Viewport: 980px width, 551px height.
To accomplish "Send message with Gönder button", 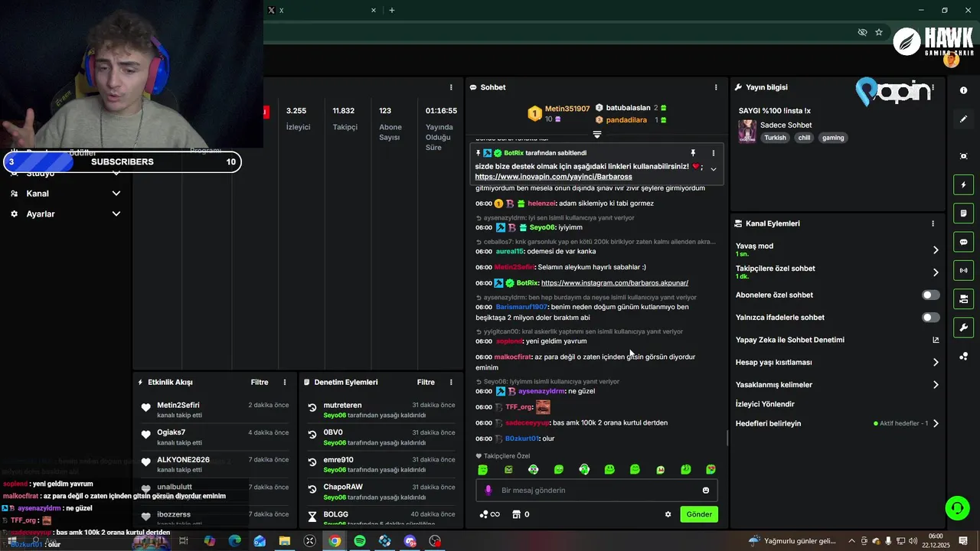I will click(x=699, y=514).
